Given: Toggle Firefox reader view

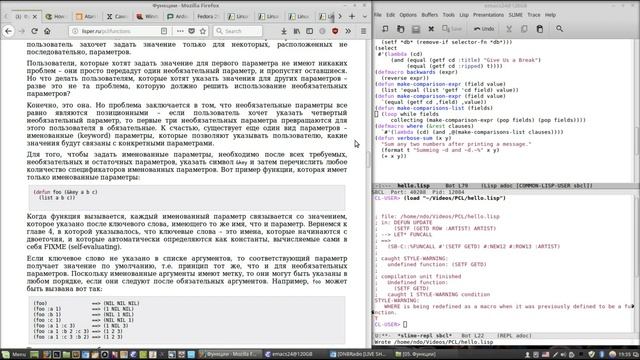Looking at the screenshot, I should click(x=164, y=31).
